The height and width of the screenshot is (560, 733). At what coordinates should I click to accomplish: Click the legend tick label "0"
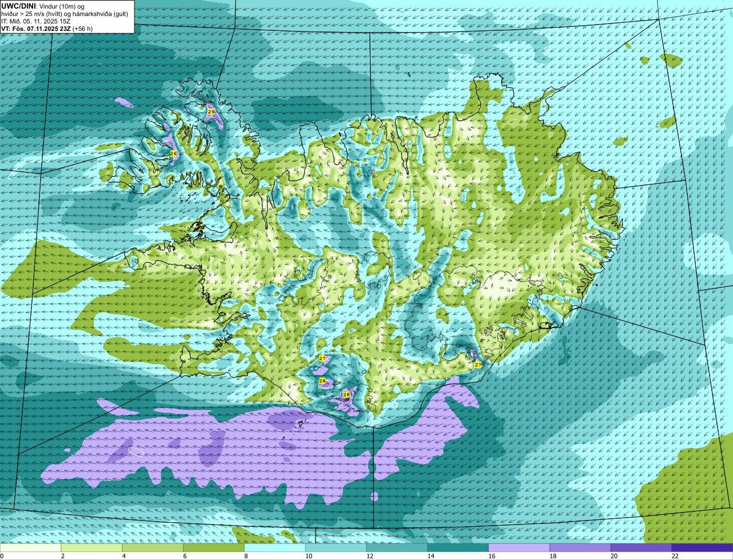2,556
